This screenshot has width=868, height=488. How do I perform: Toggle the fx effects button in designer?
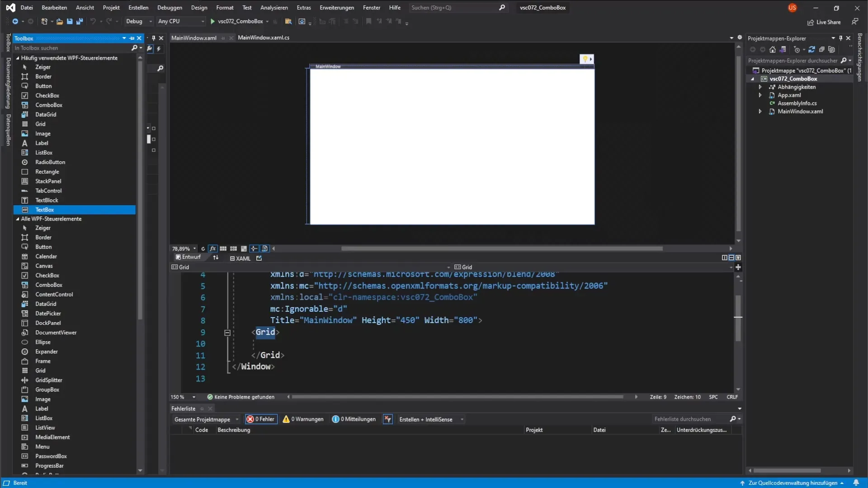(212, 249)
